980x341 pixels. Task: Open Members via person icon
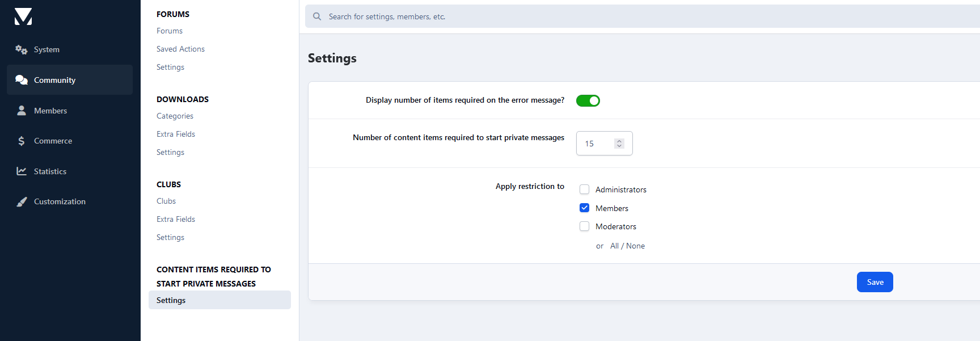22,111
